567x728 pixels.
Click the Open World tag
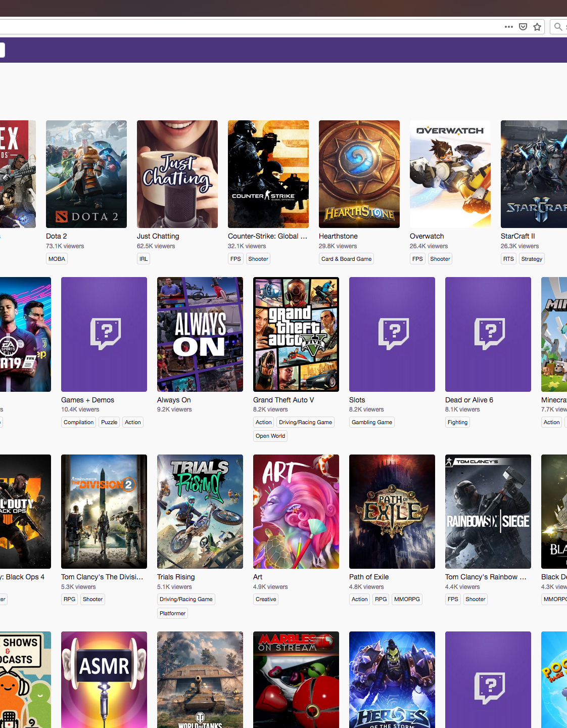coord(270,436)
